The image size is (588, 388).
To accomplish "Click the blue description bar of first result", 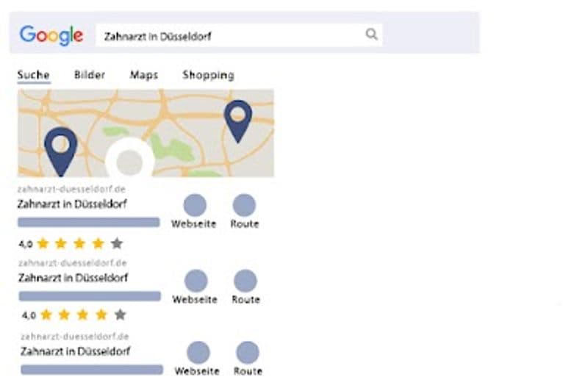I will click(x=88, y=223).
